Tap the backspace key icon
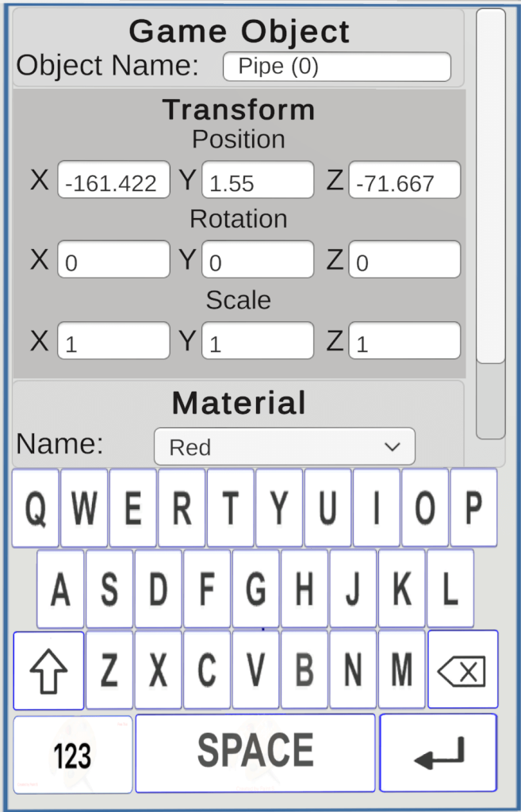 (463, 669)
